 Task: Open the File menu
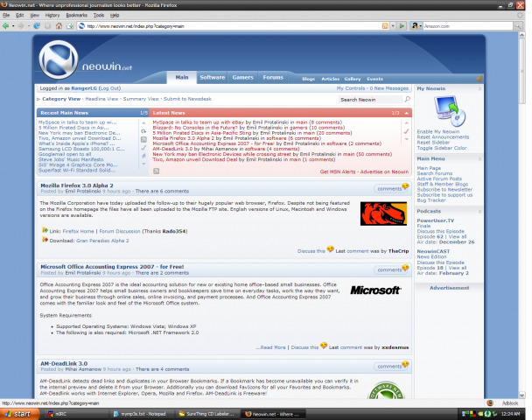click(6, 15)
